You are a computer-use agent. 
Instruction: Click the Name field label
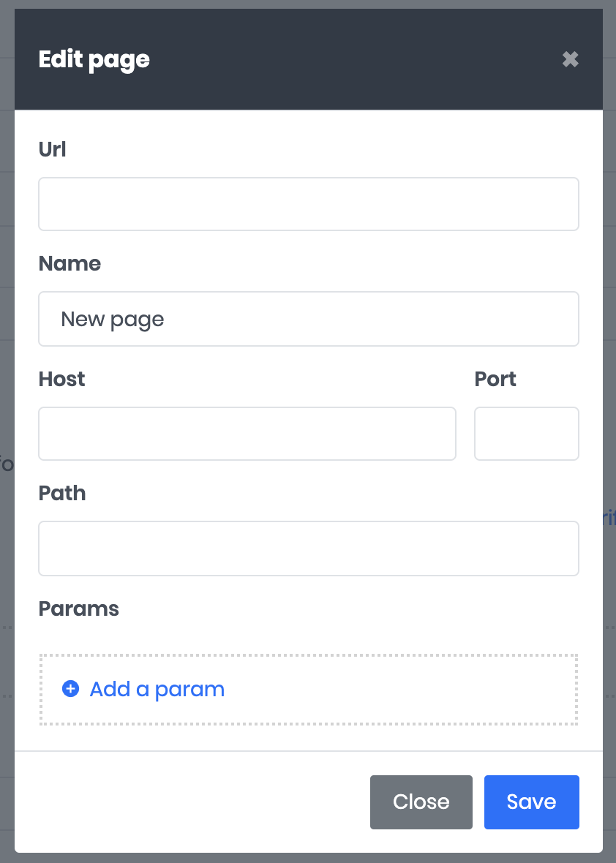[70, 263]
